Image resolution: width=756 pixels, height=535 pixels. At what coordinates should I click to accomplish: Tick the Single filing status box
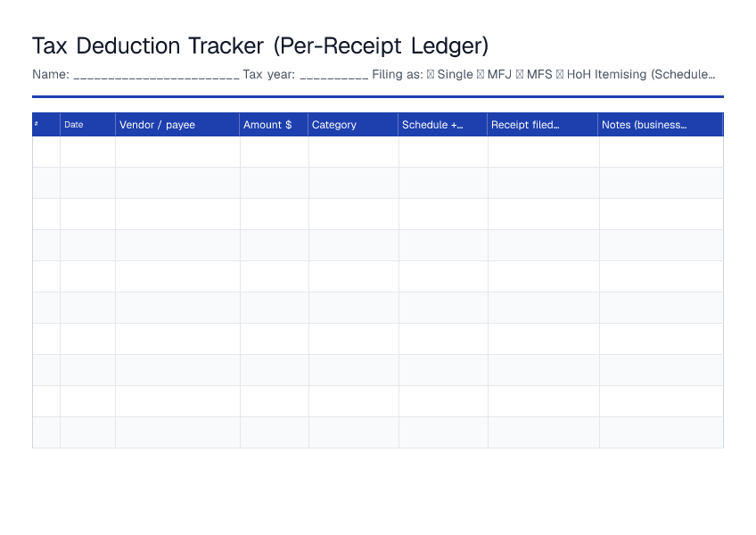point(431,74)
